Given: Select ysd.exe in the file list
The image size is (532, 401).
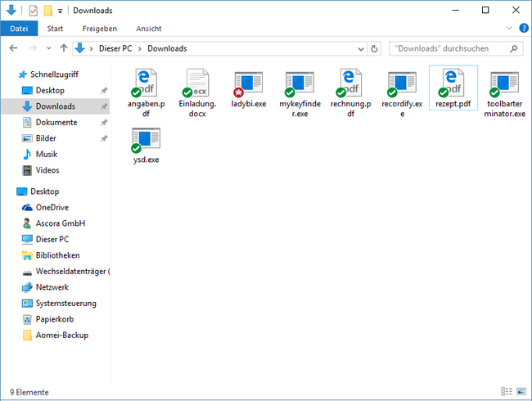Looking at the screenshot, I should click(146, 140).
